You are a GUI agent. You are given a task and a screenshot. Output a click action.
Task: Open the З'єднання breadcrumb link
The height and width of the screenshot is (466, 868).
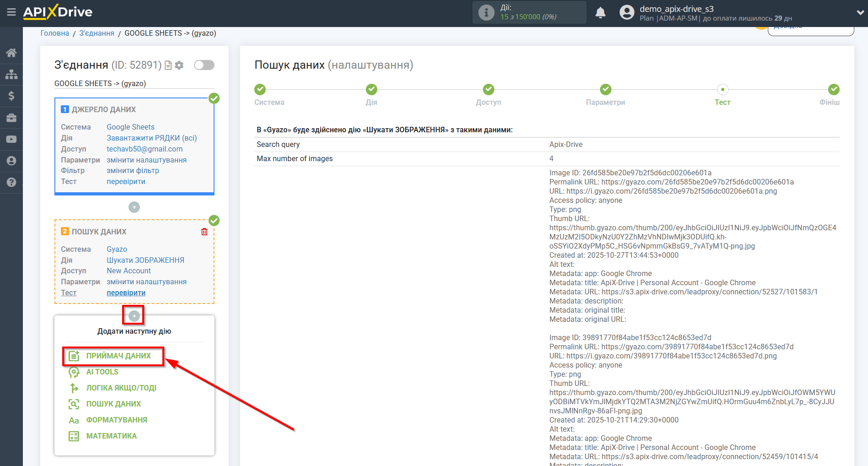pos(96,33)
